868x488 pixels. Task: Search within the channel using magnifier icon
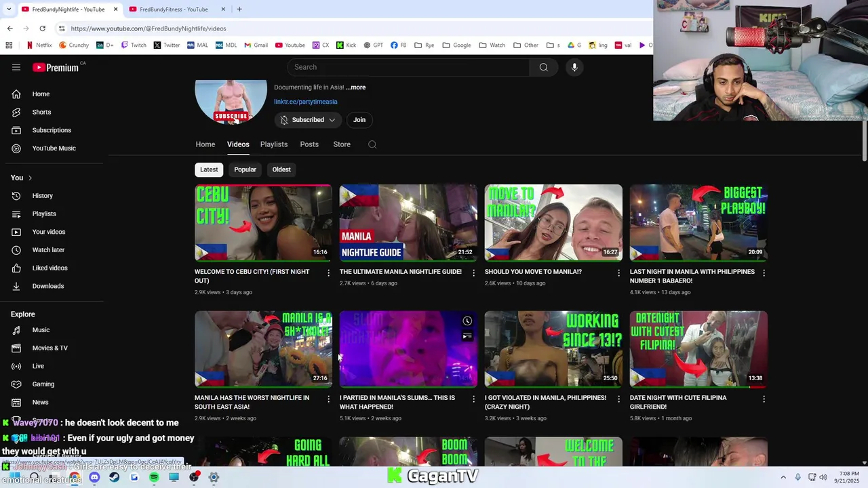coord(372,144)
